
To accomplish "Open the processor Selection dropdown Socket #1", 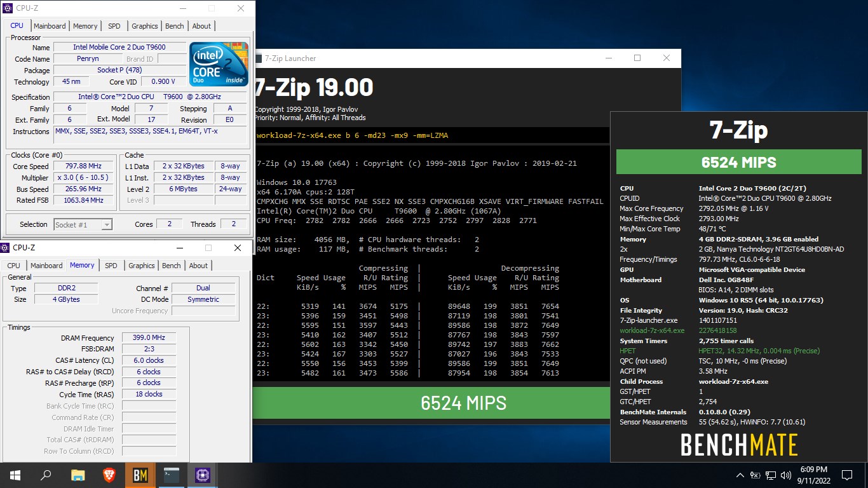I will tap(83, 224).
